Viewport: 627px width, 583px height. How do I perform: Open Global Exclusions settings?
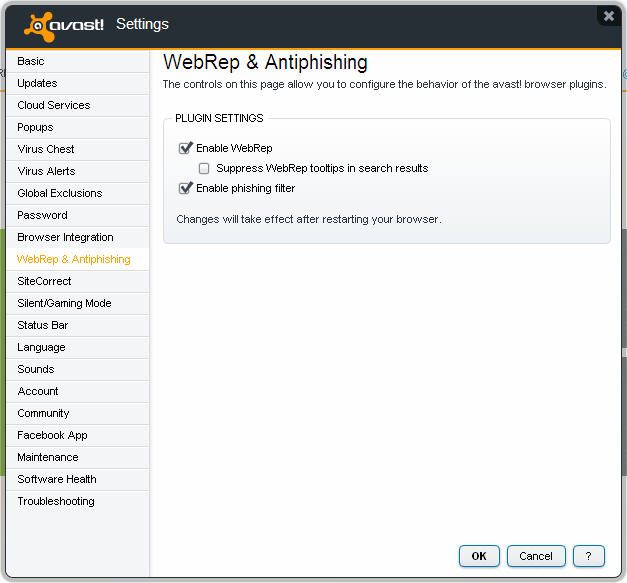(78, 193)
